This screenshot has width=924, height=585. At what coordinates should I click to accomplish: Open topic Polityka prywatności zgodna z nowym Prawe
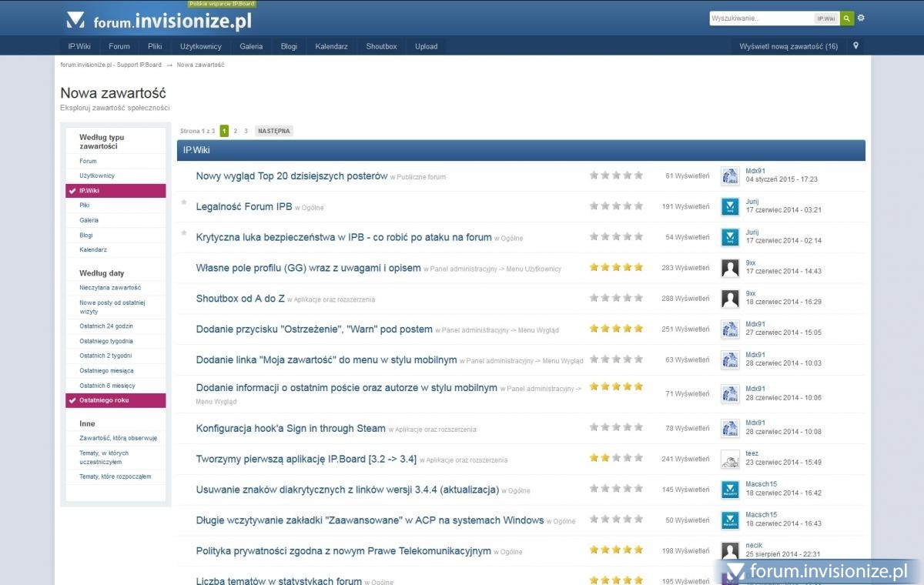pyautogui.click(x=343, y=550)
